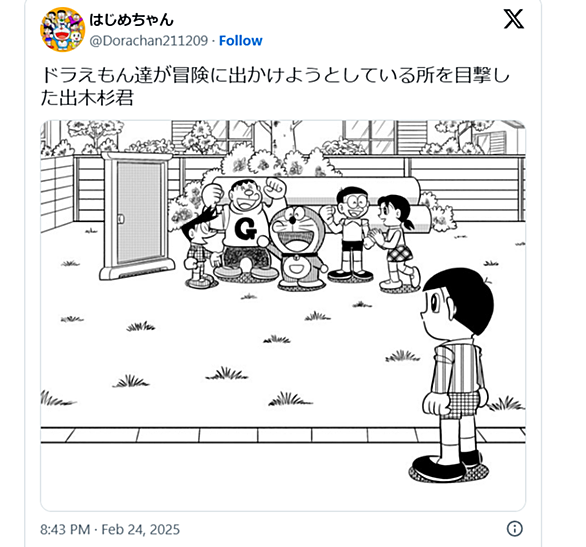Click the boy standing in the foreground
Viewport: 586px width, 547px height.
[455, 375]
